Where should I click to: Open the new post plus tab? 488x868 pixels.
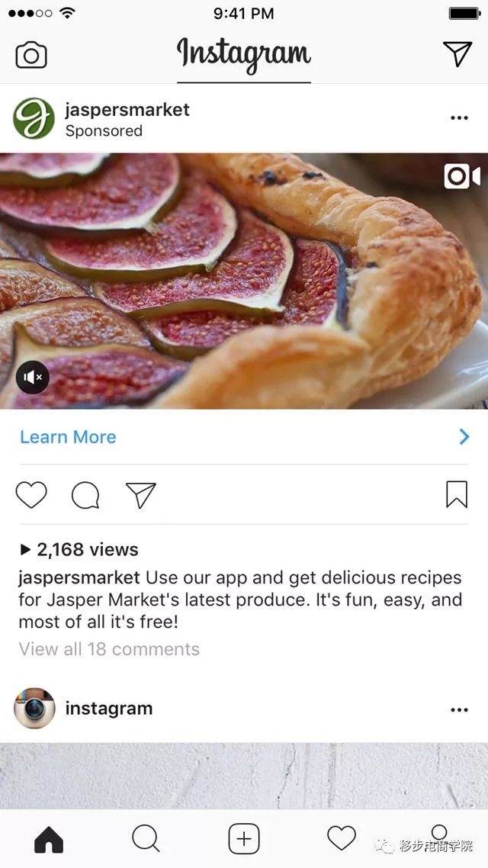click(x=244, y=839)
